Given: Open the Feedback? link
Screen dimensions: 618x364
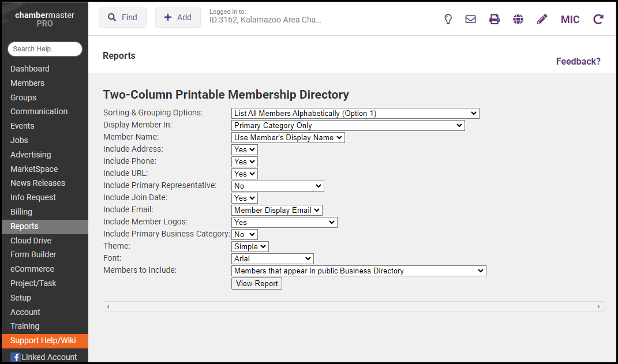Looking at the screenshot, I should click(x=578, y=62).
